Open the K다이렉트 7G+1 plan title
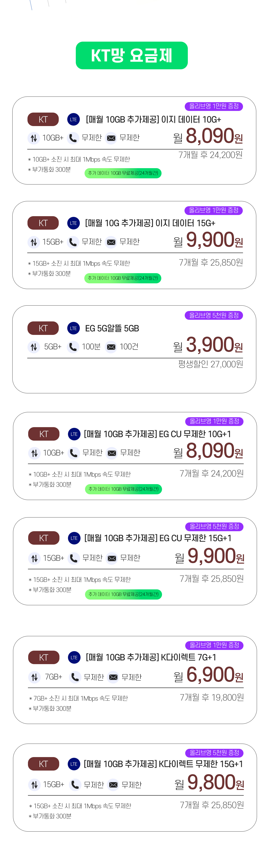 (x=151, y=657)
